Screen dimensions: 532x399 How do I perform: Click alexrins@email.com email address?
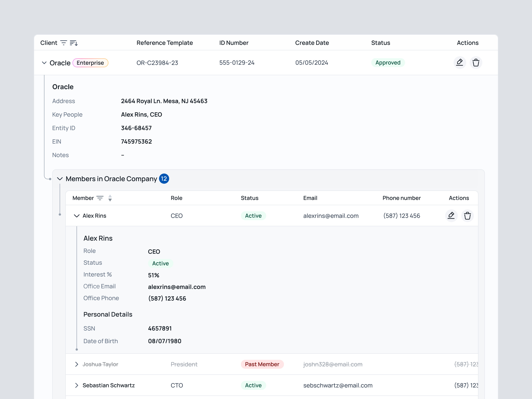(x=331, y=215)
